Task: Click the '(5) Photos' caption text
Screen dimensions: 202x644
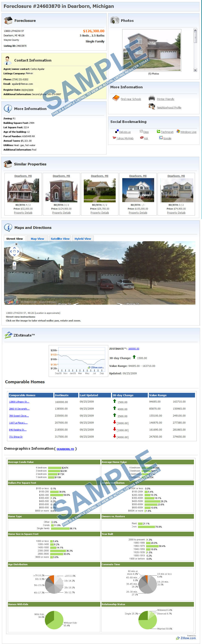Action: click(154, 74)
